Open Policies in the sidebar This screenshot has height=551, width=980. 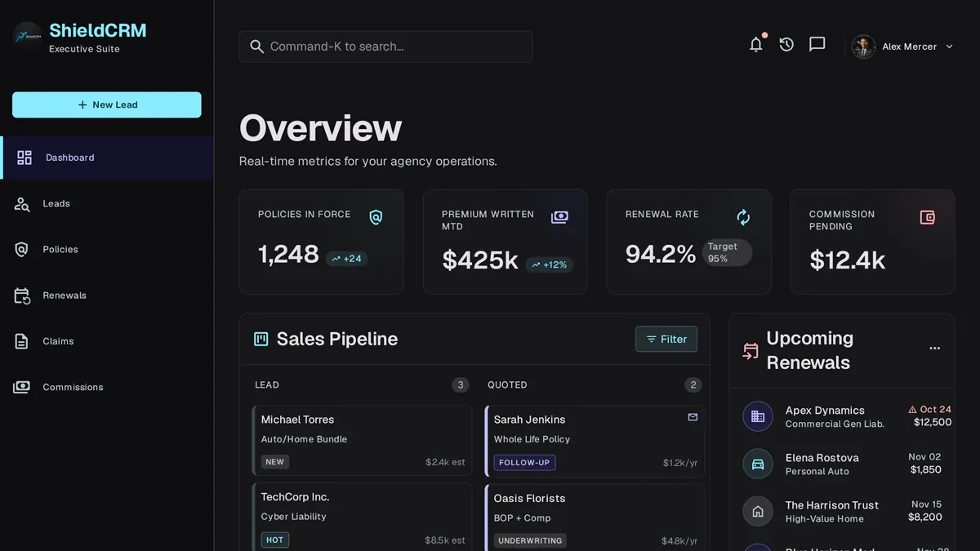[107, 250]
